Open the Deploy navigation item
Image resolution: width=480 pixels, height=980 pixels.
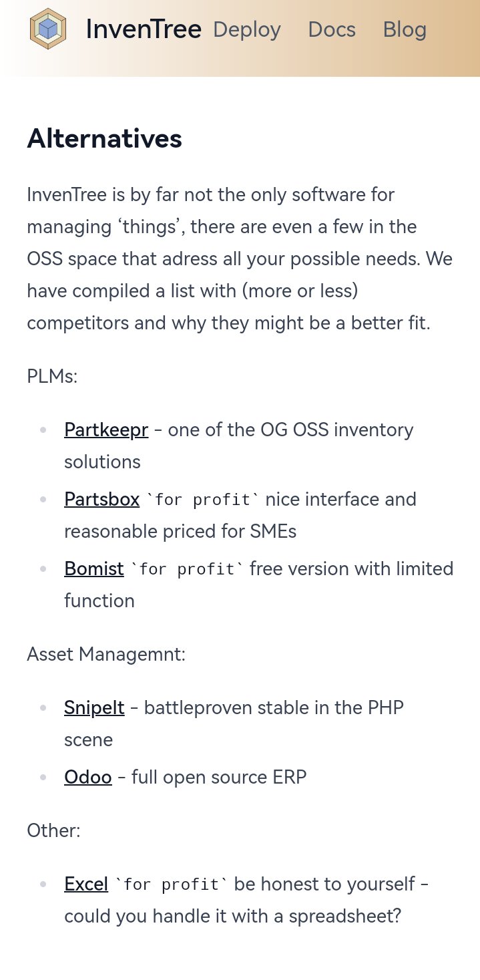click(247, 29)
